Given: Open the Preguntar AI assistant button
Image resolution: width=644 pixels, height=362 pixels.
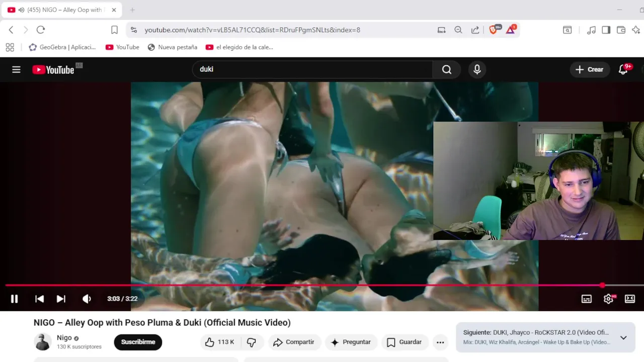Looking at the screenshot, I should click(x=351, y=342).
